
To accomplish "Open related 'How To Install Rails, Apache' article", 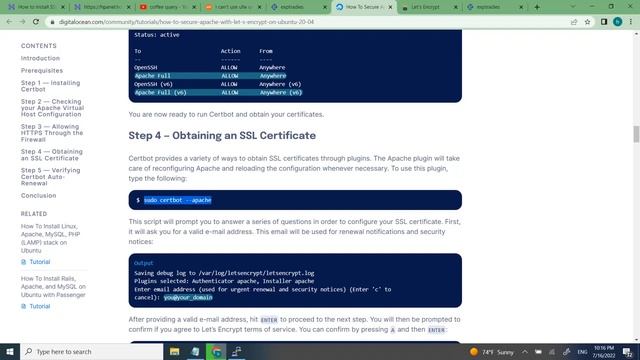I will [53, 287].
